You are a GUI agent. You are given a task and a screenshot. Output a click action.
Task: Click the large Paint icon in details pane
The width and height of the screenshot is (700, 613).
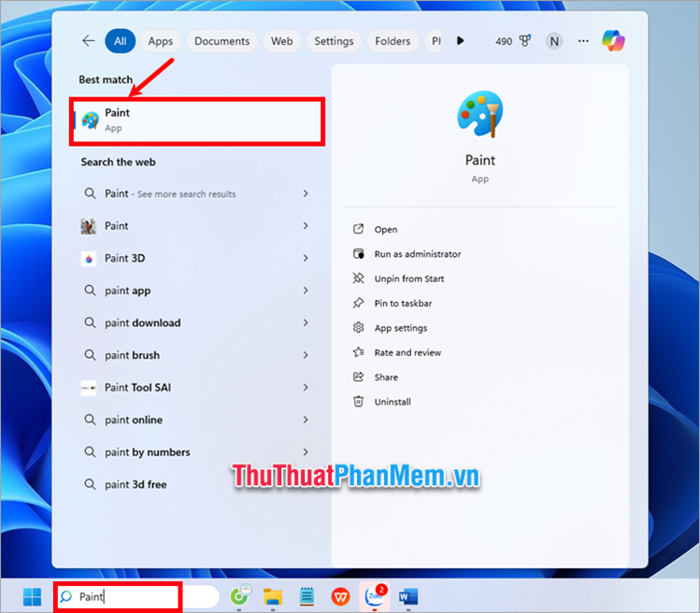click(480, 114)
